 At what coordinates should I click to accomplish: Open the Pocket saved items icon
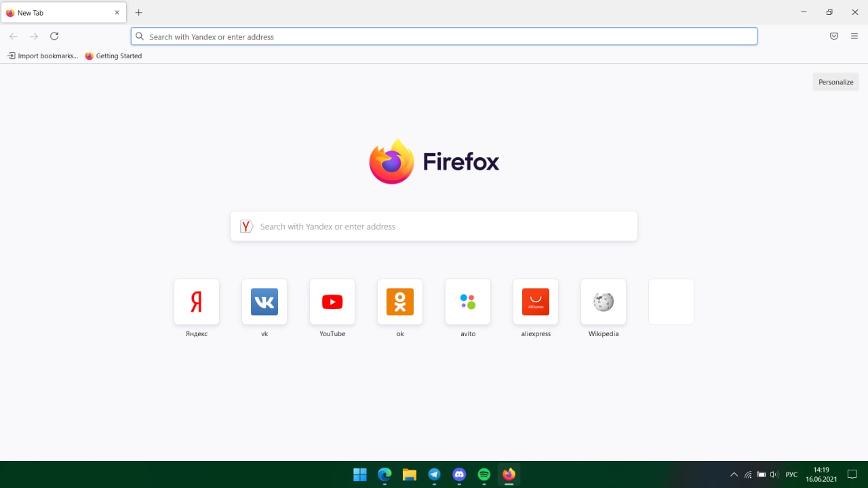pos(834,36)
